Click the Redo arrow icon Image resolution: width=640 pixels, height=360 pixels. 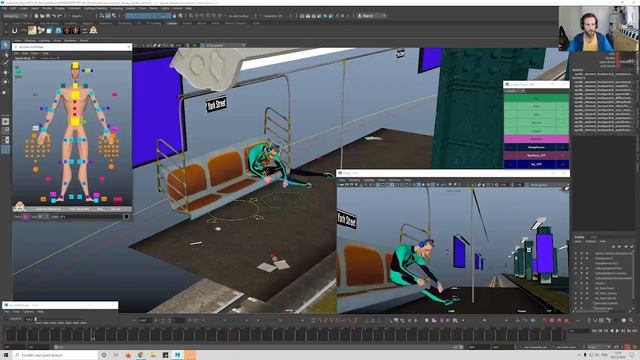(x=60, y=16)
